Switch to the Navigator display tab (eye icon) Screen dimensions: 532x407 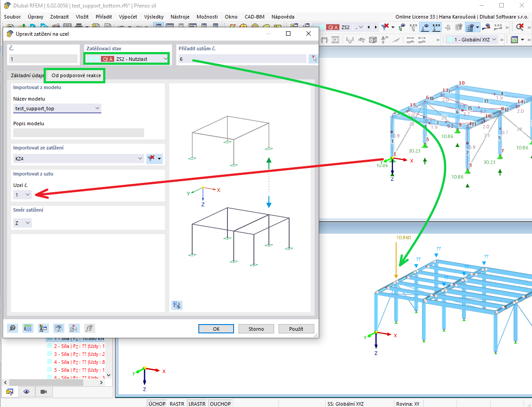(x=27, y=392)
